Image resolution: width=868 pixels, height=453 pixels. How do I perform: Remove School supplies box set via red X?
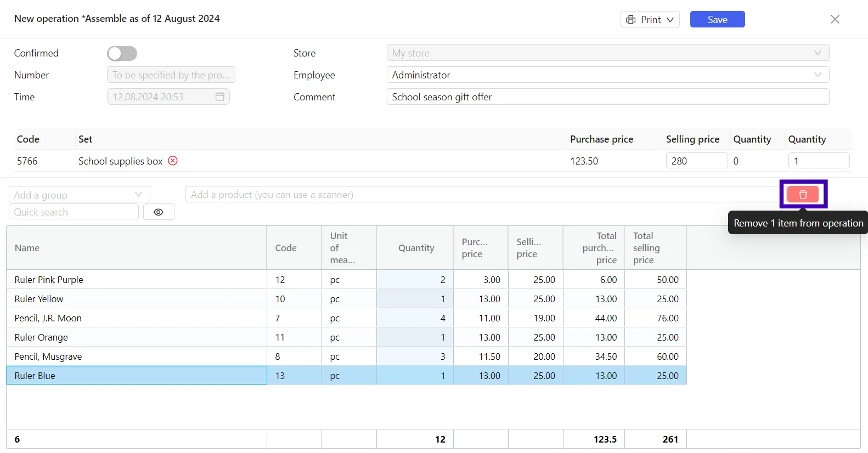coord(173,161)
